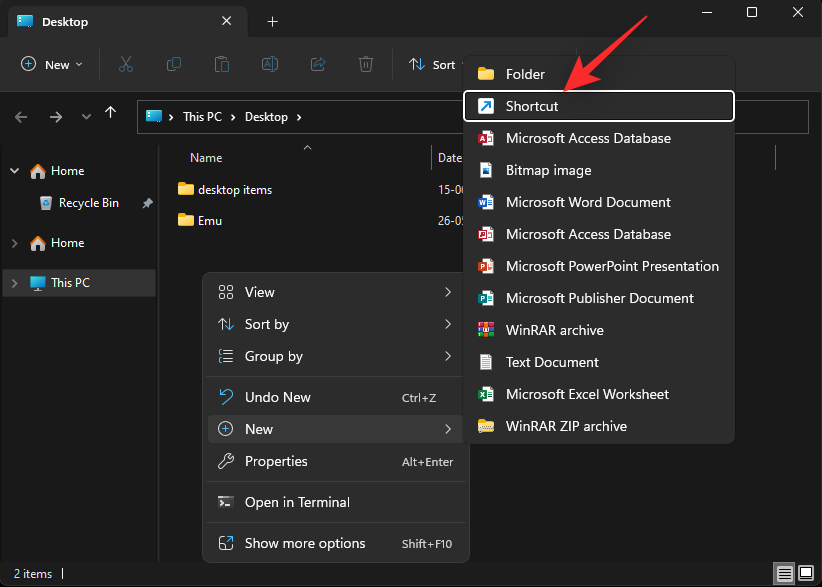Open a new tab with the plus icon
Viewport: 822px width, 587px height.
coord(273,21)
